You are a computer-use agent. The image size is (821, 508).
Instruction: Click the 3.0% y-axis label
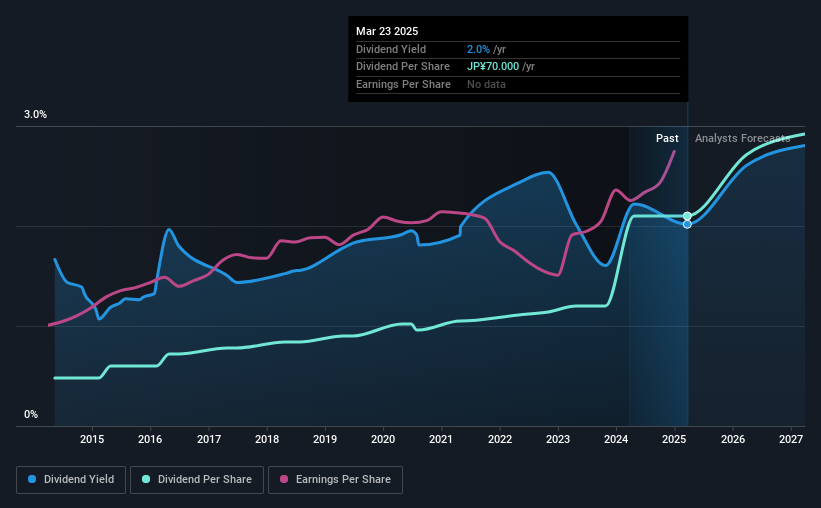point(35,115)
